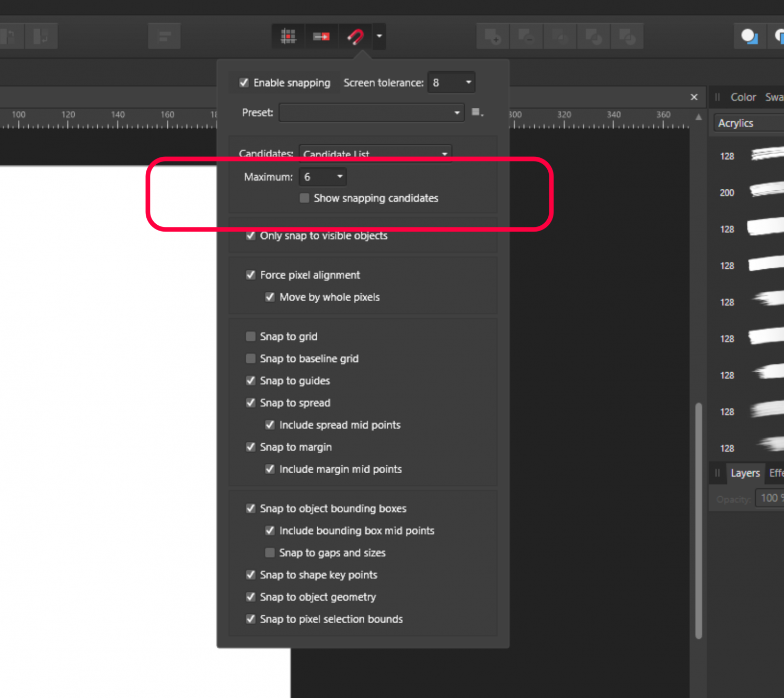Click the Alignment toolbar icon
The height and width of the screenshot is (698, 784).
164,36
